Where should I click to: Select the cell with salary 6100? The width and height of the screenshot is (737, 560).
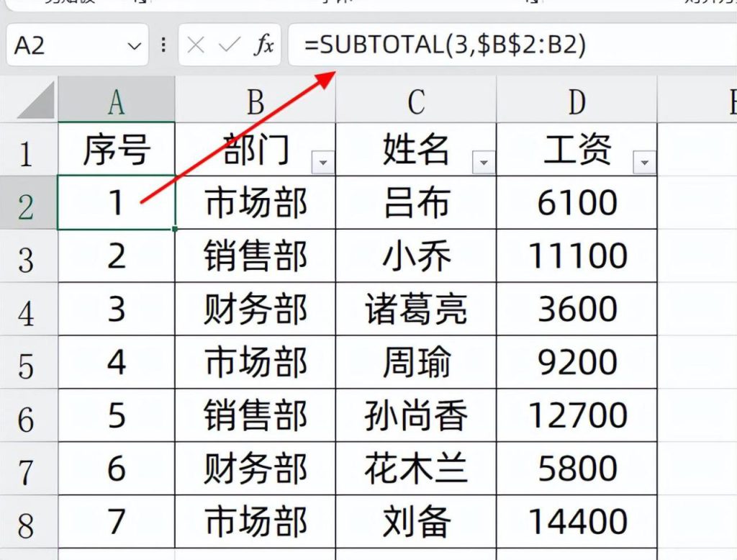[x=576, y=202]
